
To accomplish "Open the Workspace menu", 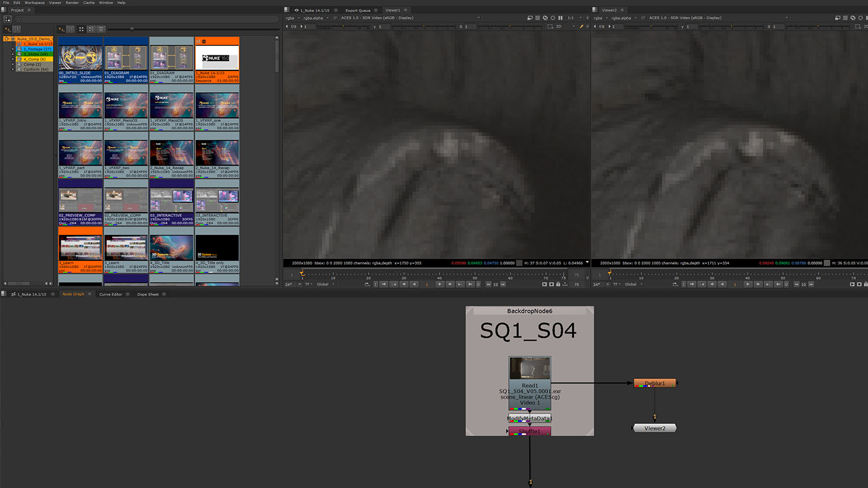I will point(33,2).
